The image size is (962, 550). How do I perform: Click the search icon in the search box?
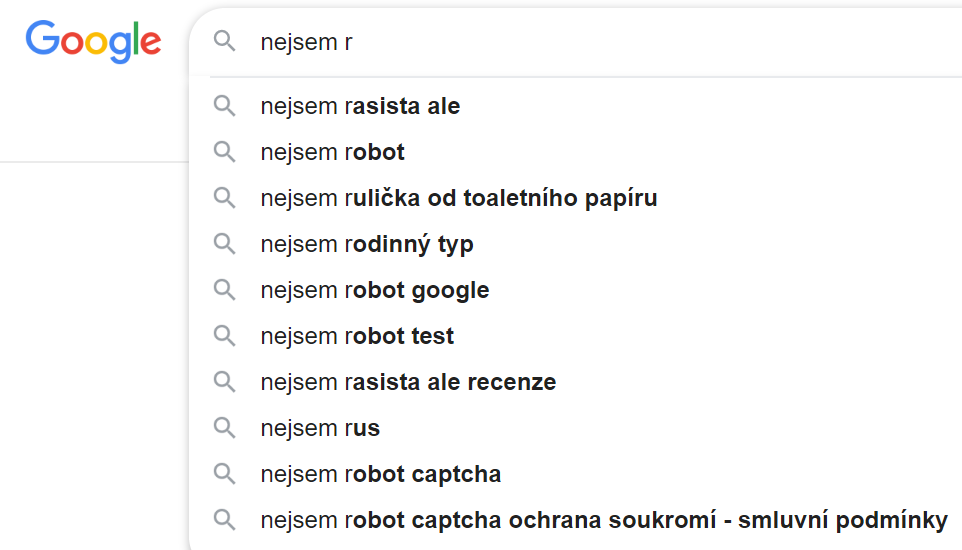pyautogui.click(x=225, y=41)
